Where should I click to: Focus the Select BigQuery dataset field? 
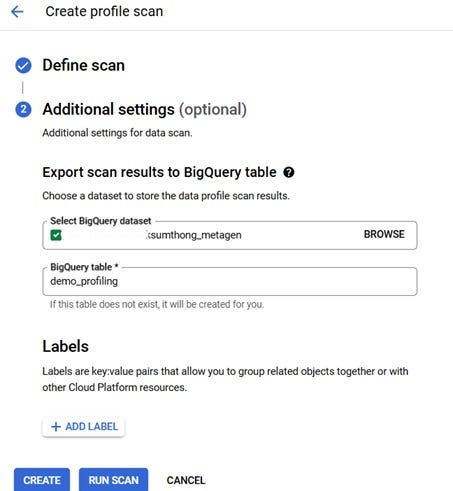pos(230,235)
